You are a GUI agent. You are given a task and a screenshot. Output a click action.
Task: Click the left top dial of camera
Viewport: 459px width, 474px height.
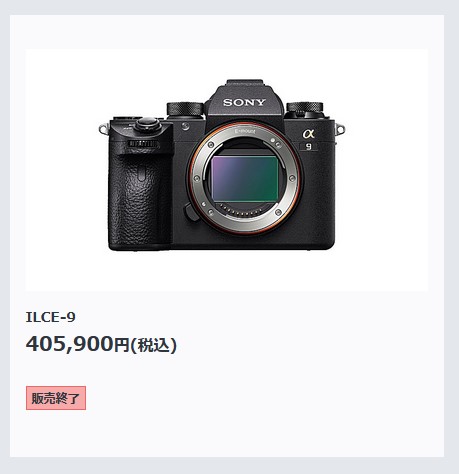point(185,109)
